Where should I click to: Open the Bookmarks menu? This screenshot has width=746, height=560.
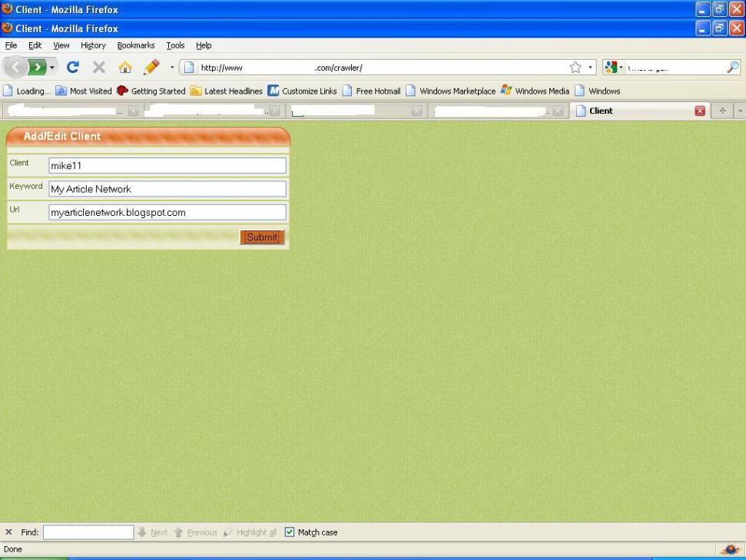click(x=135, y=45)
